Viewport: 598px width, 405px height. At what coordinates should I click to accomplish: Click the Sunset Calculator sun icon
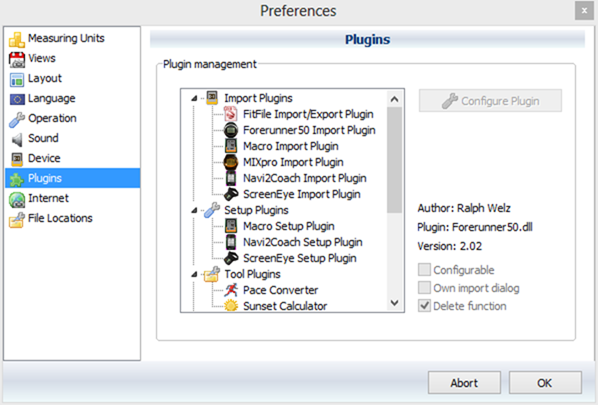(x=231, y=306)
